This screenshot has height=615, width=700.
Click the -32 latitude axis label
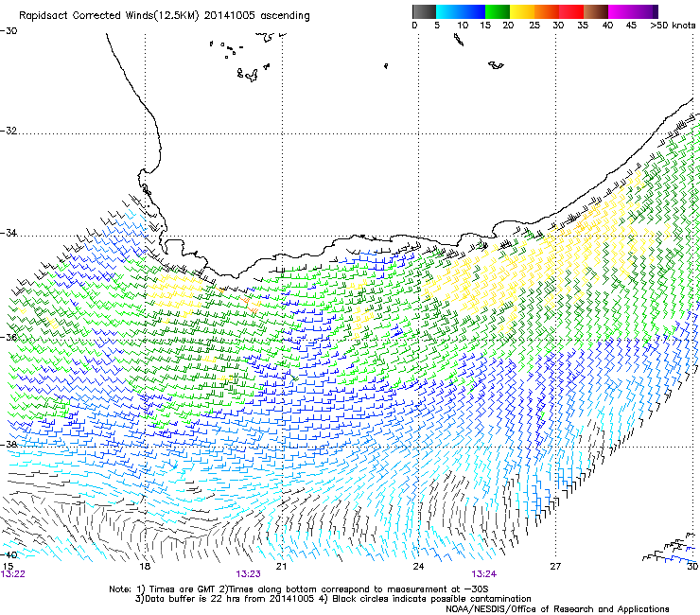click(9, 131)
